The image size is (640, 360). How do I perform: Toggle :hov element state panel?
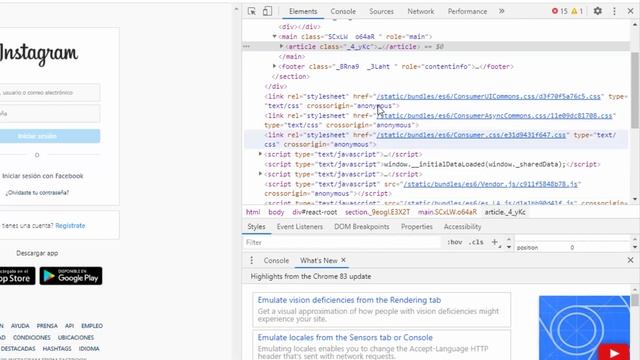455,242
